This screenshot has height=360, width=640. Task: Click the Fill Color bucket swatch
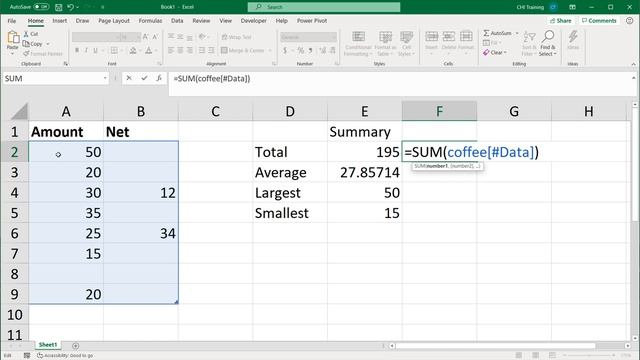pyautogui.click(x=133, y=50)
